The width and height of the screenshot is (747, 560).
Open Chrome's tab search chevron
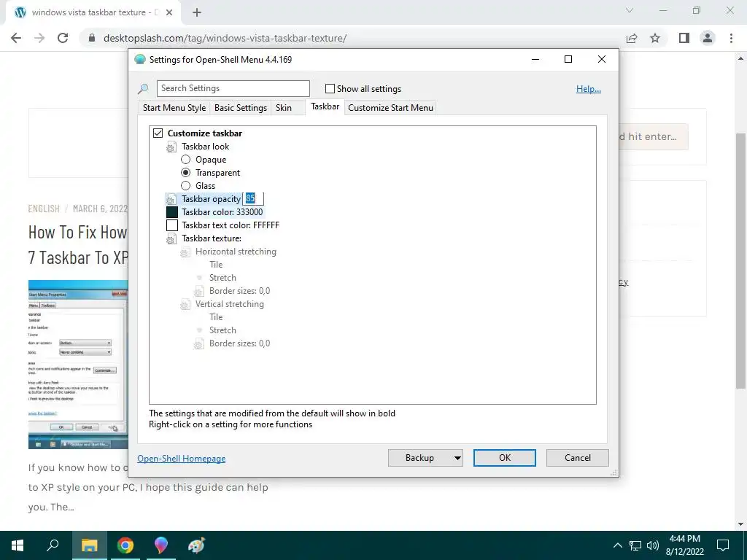[630, 10]
